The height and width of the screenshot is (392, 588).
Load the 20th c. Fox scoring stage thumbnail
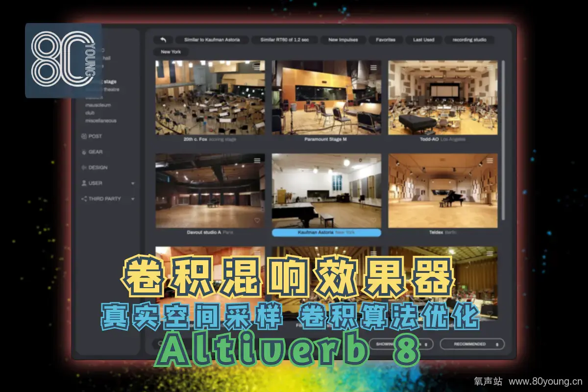click(210, 98)
